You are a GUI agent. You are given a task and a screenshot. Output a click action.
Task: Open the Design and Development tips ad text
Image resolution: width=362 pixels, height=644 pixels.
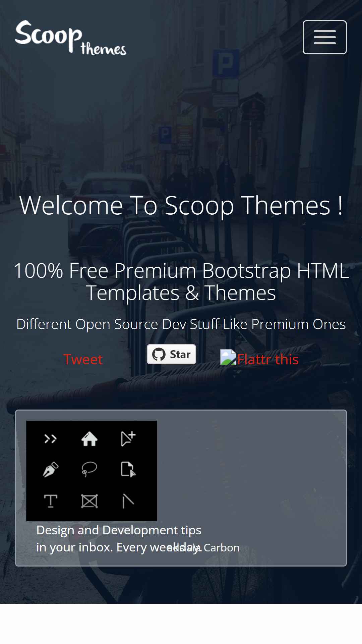(x=119, y=539)
